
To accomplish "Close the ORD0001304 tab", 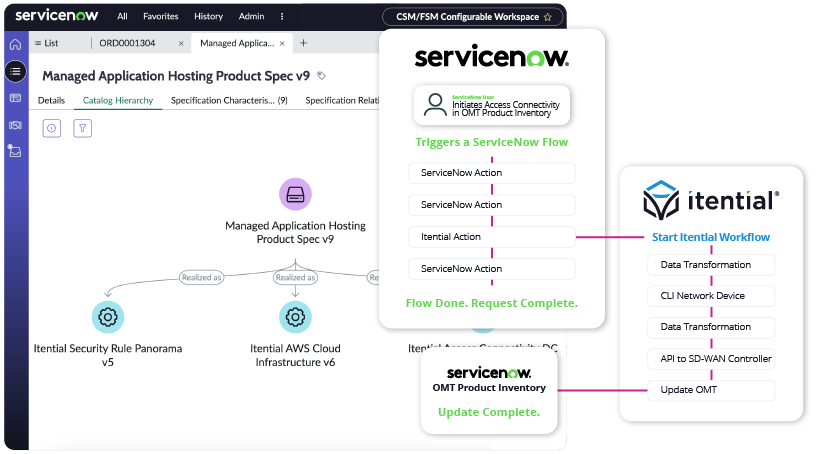I will (x=181, y=44).
